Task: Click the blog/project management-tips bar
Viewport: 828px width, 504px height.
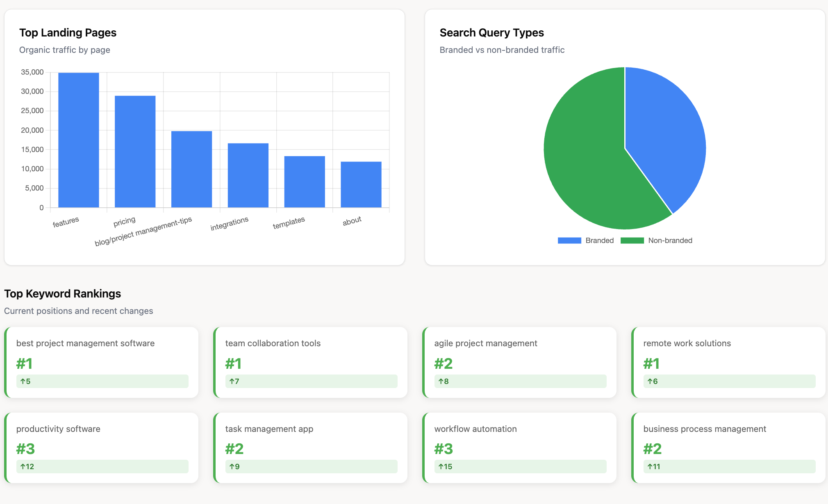Action: coord(191,168)
